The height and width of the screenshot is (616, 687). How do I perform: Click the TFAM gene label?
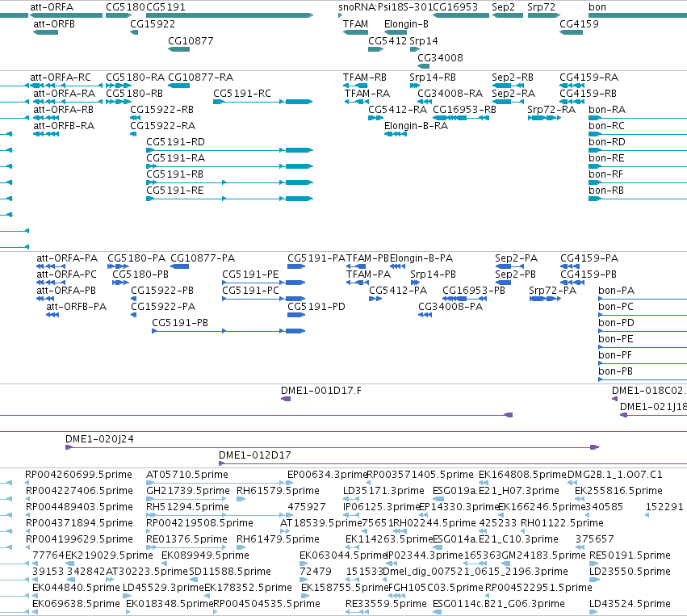pyautogui.click(x=355, y=24)
